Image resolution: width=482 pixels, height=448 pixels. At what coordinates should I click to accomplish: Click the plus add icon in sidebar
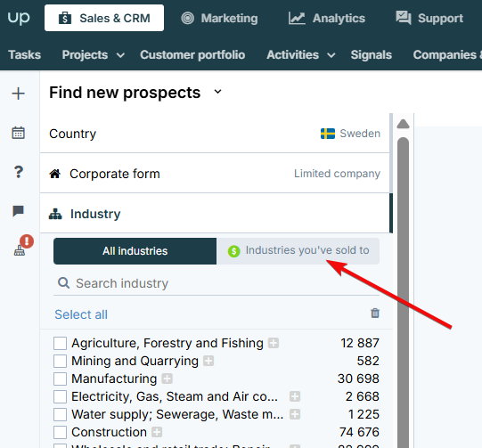pyautogui.click(x=18, y=94)
